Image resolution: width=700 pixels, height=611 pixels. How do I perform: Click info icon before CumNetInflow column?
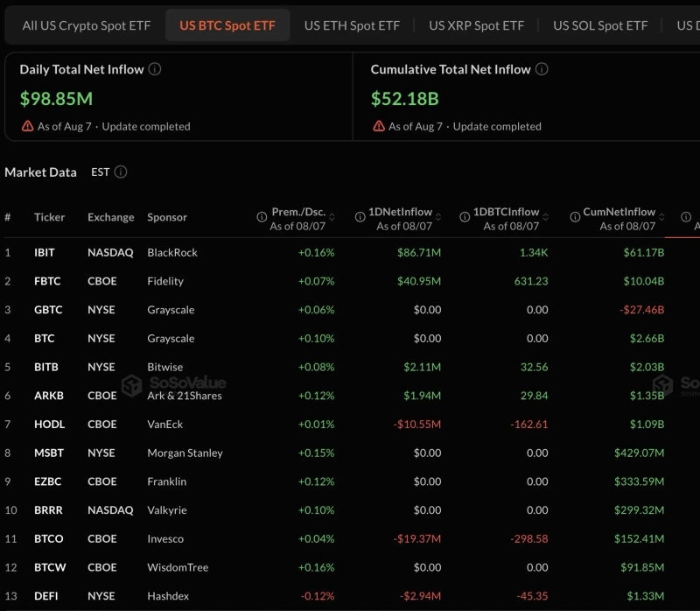[575, 217]
